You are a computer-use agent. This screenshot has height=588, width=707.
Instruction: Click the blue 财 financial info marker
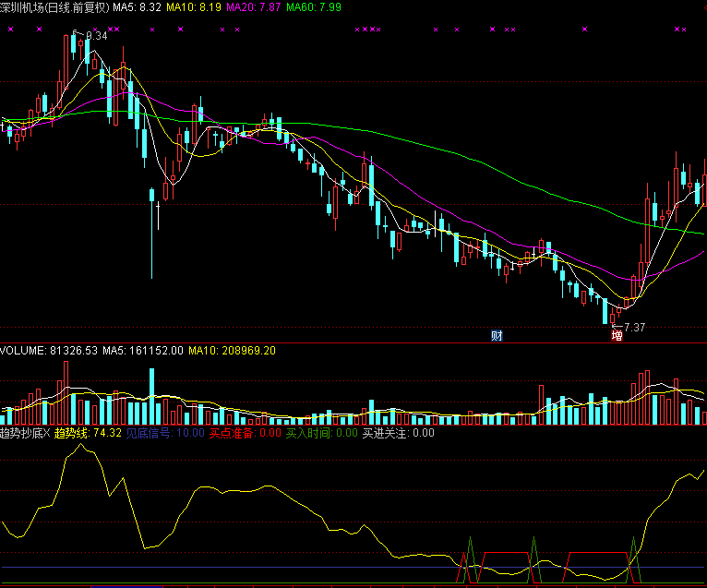pyautogui.click(x=497, y=335)
